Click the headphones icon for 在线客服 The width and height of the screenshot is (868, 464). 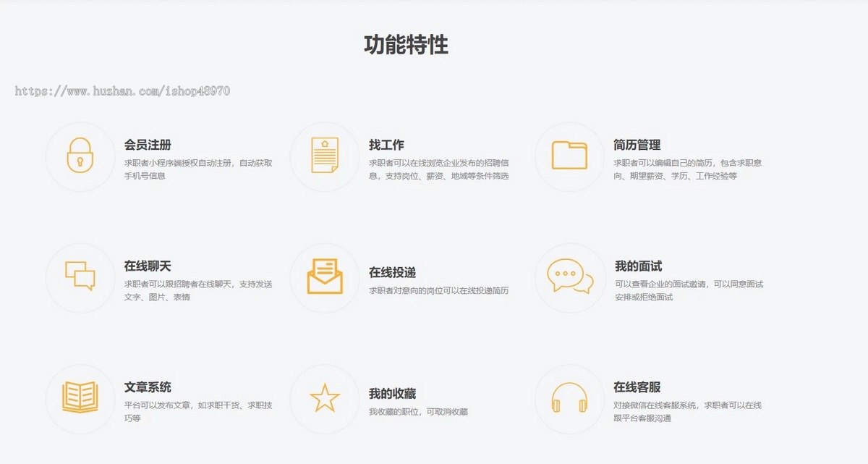click(x=570, y=398)
